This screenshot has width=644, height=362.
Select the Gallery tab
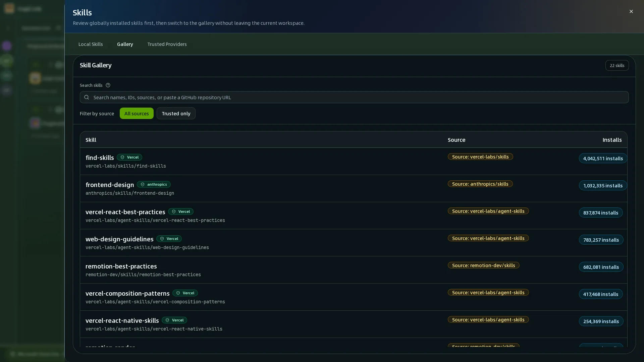point(125,44)
